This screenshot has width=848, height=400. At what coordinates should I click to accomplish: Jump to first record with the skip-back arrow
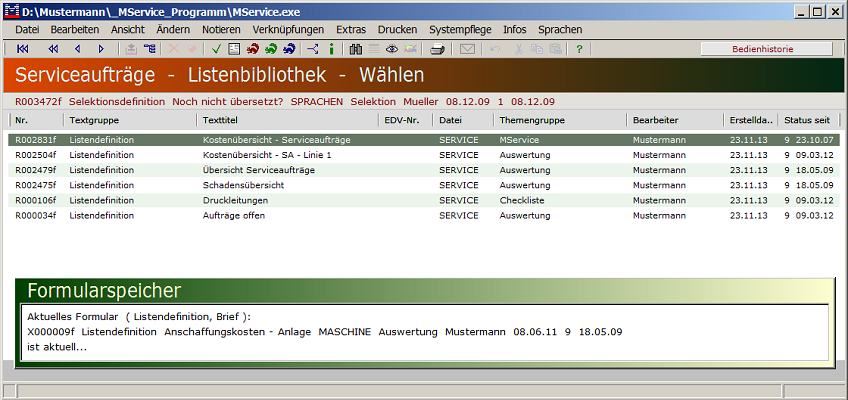click(23, 49)
